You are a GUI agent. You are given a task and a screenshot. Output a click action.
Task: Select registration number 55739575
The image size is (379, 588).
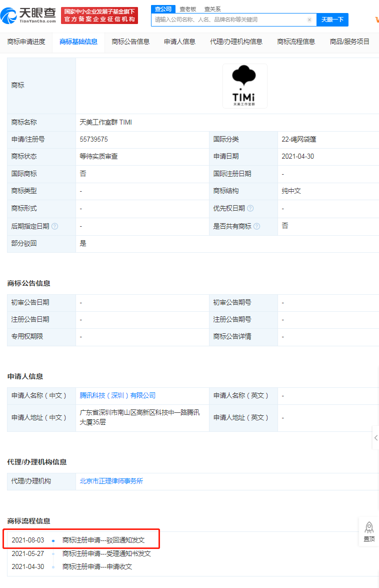(93, 140)
